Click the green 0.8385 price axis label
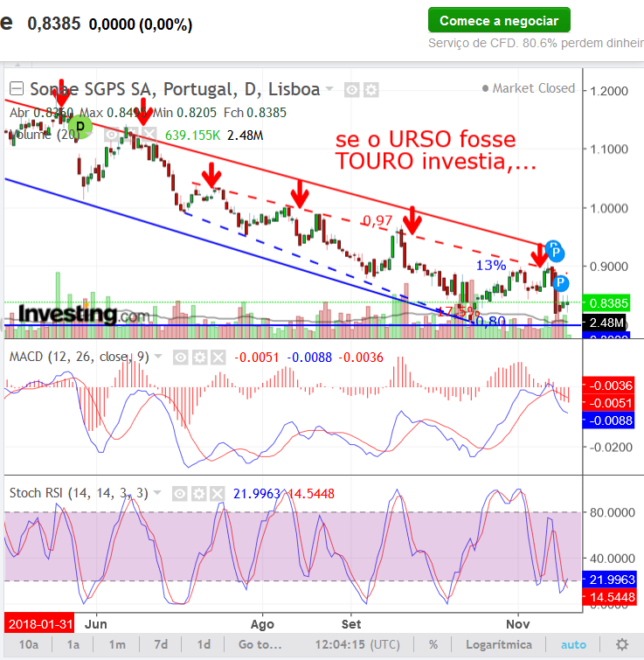The height and width of the screenshot is (660, 644). point(606,303)
